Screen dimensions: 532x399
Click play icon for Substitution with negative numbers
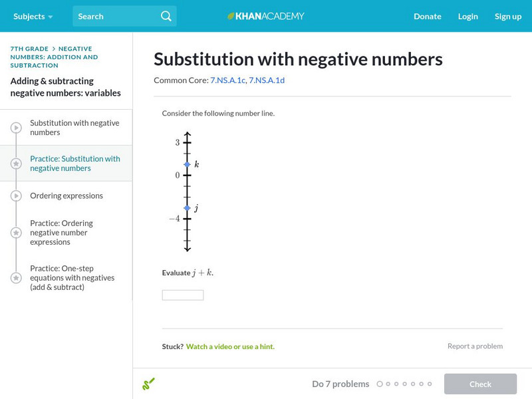[x=16, y=128]
